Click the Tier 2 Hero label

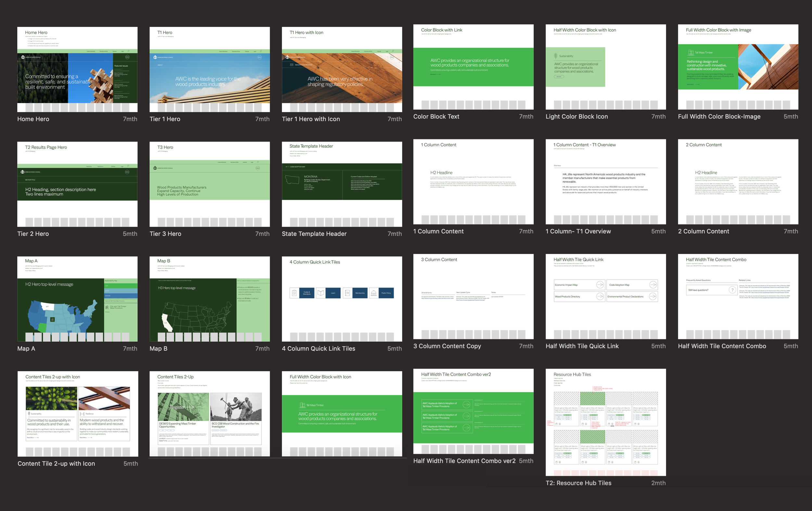pyautogui.click(x=33, y=234)
